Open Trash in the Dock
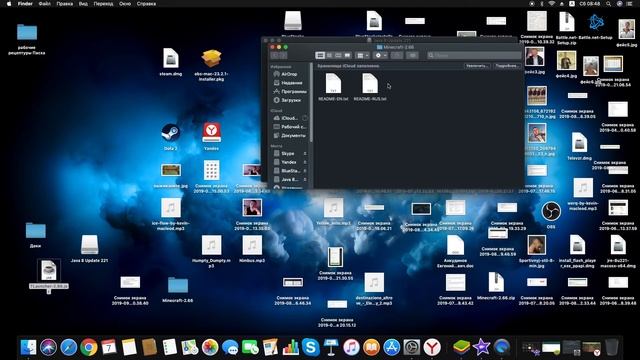This screenshot has width=640, height=360. (x=612, y=347)
